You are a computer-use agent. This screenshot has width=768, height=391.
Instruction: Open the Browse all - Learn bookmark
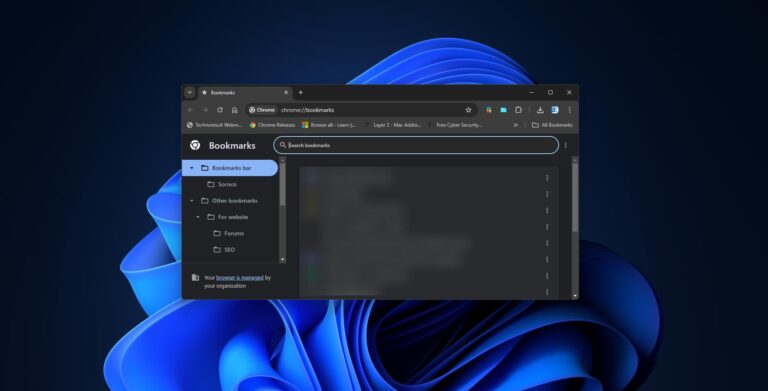[x=329, y=125]
